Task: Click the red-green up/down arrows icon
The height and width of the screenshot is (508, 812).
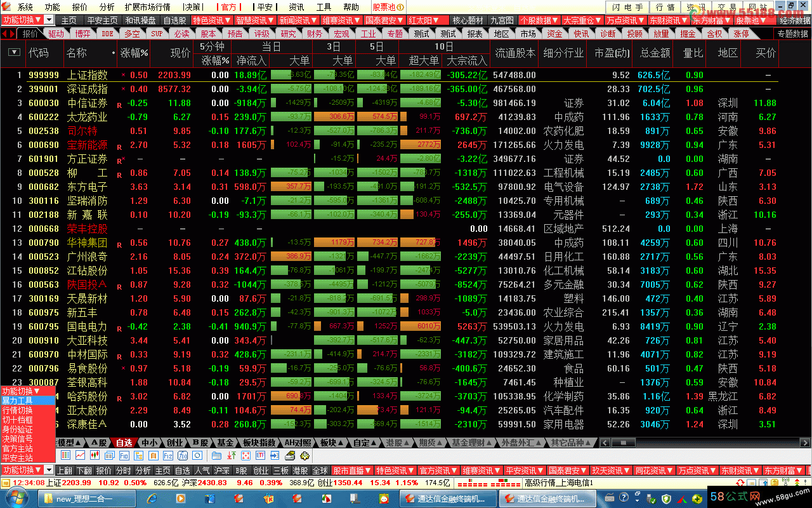Action: (231, 455)
